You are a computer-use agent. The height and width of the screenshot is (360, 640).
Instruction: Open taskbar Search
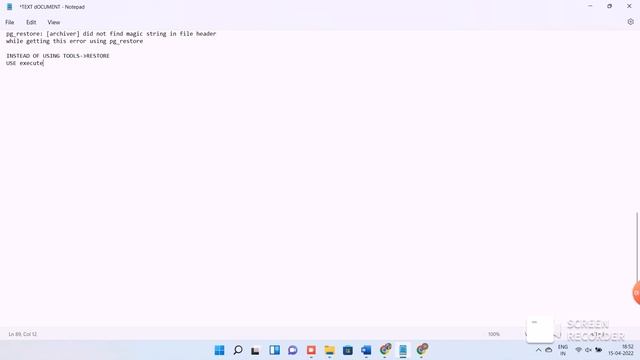coord(238,350)
